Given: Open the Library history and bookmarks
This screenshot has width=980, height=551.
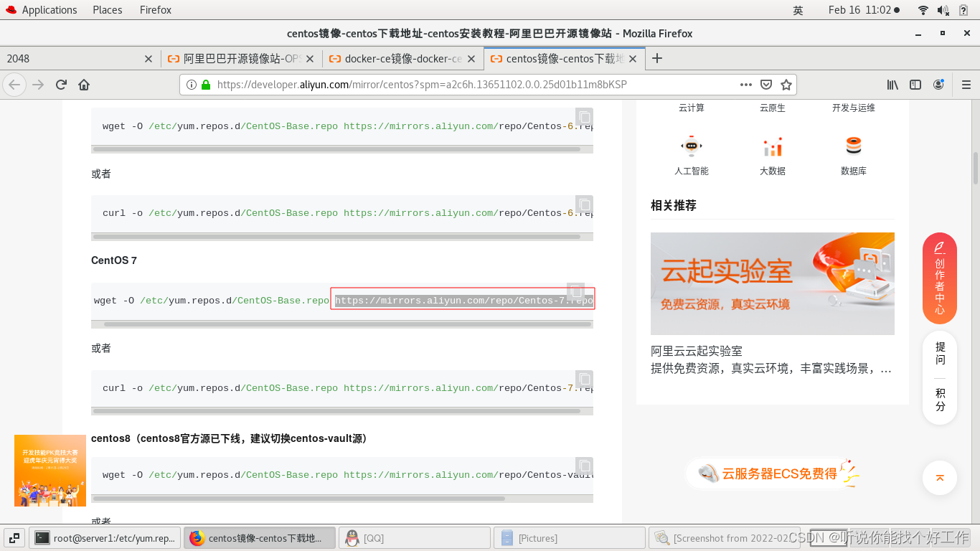Looking at the screenshot, I should 892,85.
